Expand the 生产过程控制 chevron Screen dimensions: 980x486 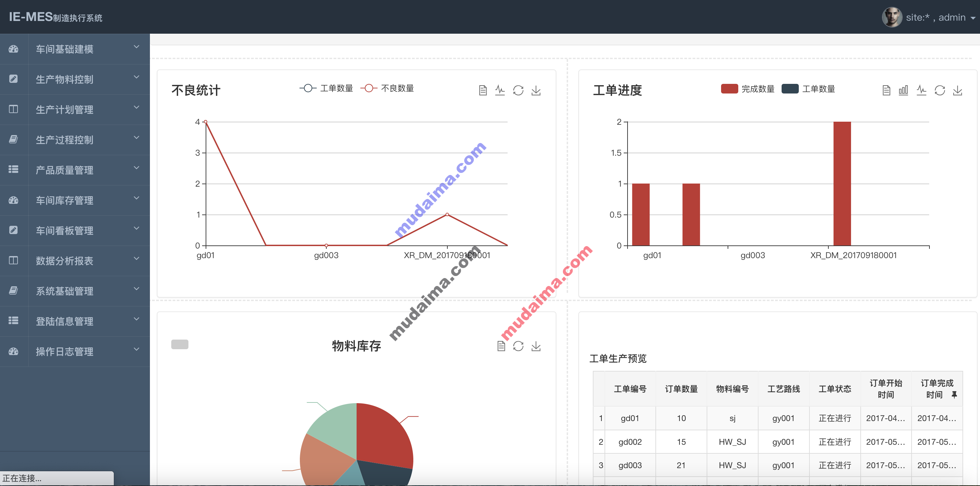[x=137, y=138]
